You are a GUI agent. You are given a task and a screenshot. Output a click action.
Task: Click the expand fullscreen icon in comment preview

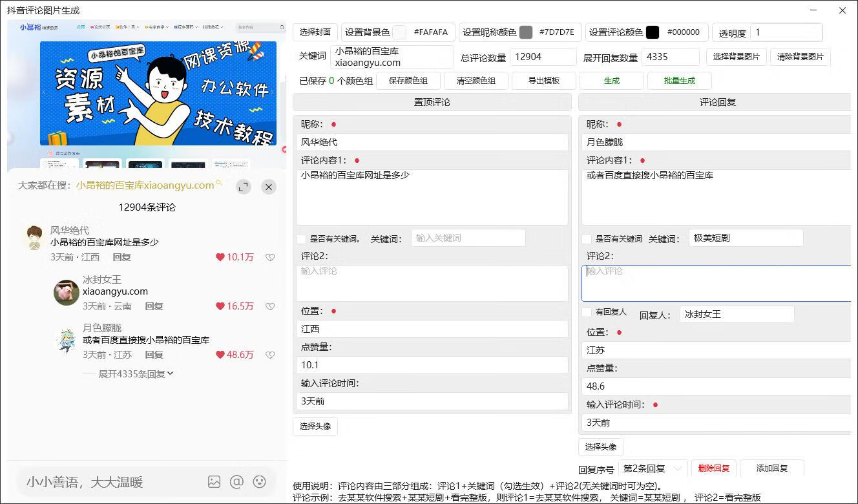pos(244,187)
